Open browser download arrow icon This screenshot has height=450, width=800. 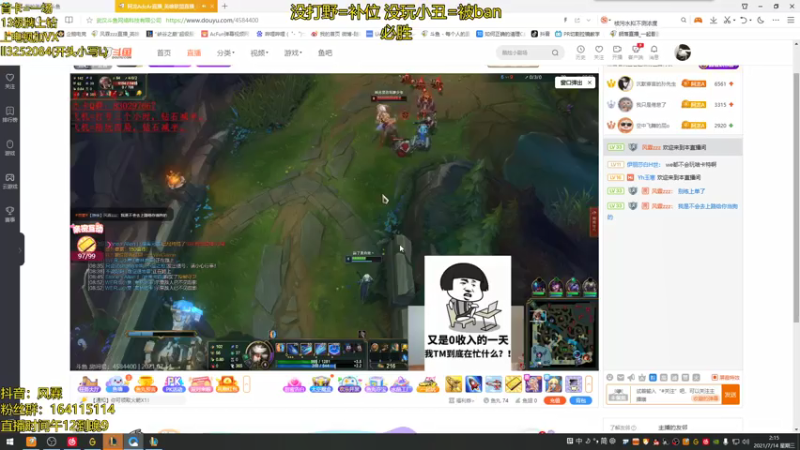coord(713,20)
